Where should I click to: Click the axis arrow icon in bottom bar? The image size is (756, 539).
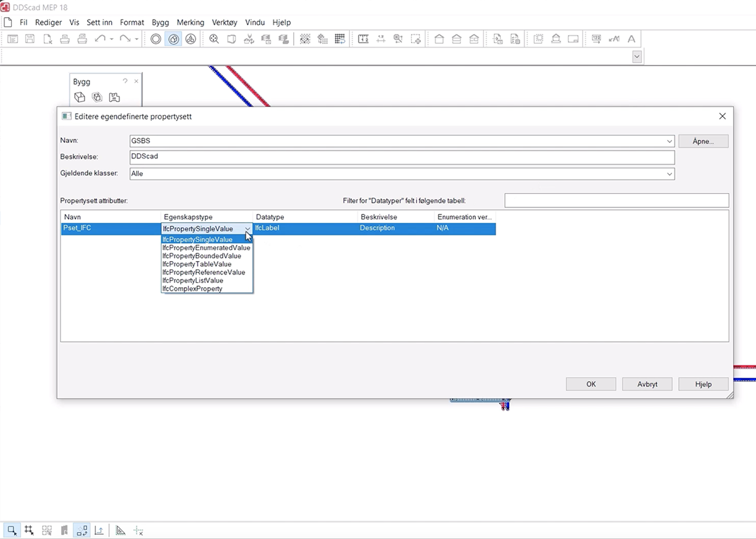(x=99, y=530)
